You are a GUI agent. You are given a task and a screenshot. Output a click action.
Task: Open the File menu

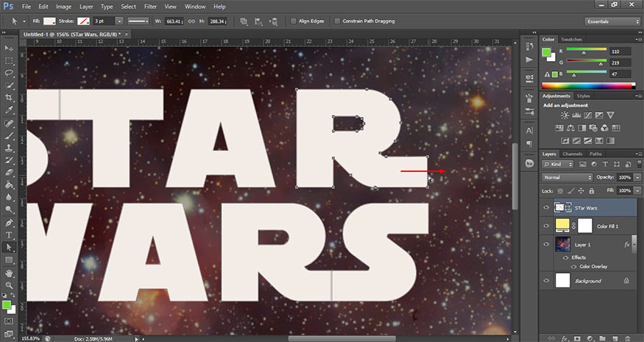[x=26, y=7]
